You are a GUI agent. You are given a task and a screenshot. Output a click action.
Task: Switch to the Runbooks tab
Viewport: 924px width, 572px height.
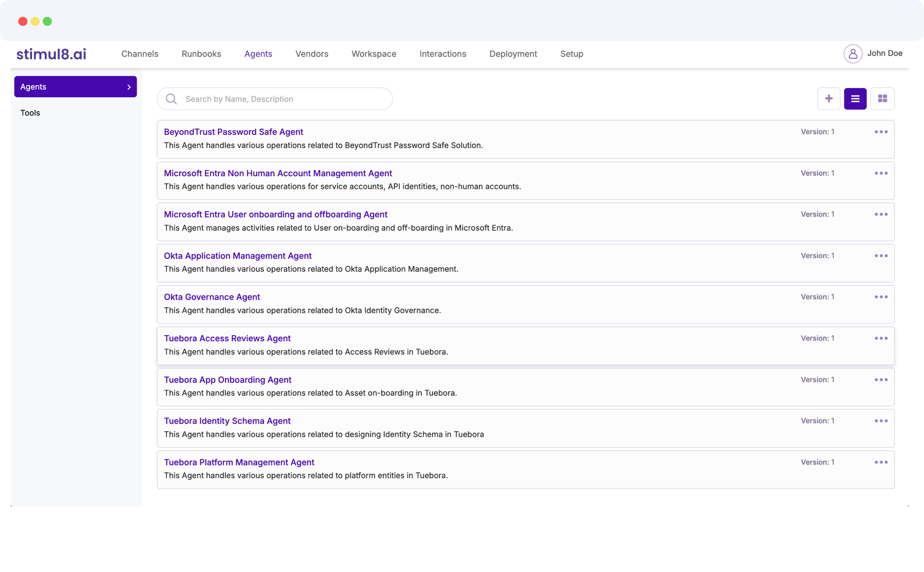pos(201,54)
